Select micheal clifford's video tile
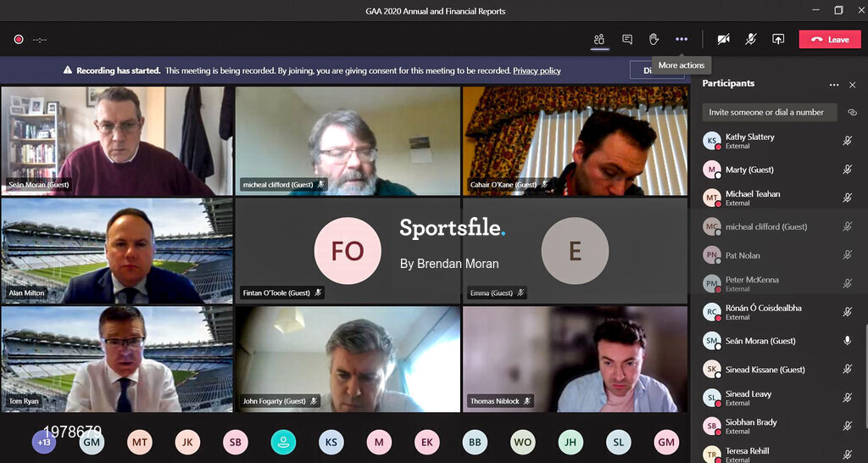Image resolution: width=868 pixels, height=463 pixels. [348, 141]
